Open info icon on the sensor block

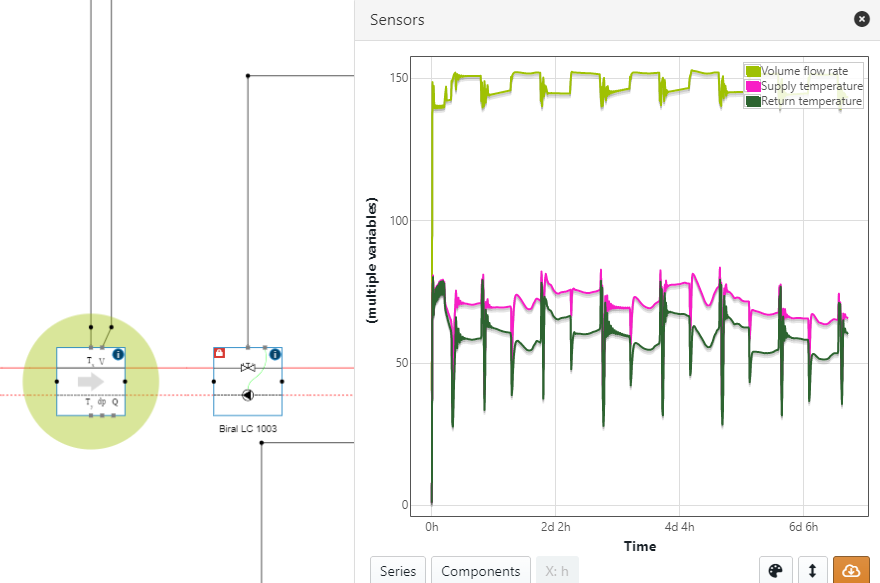click(118, 354)
